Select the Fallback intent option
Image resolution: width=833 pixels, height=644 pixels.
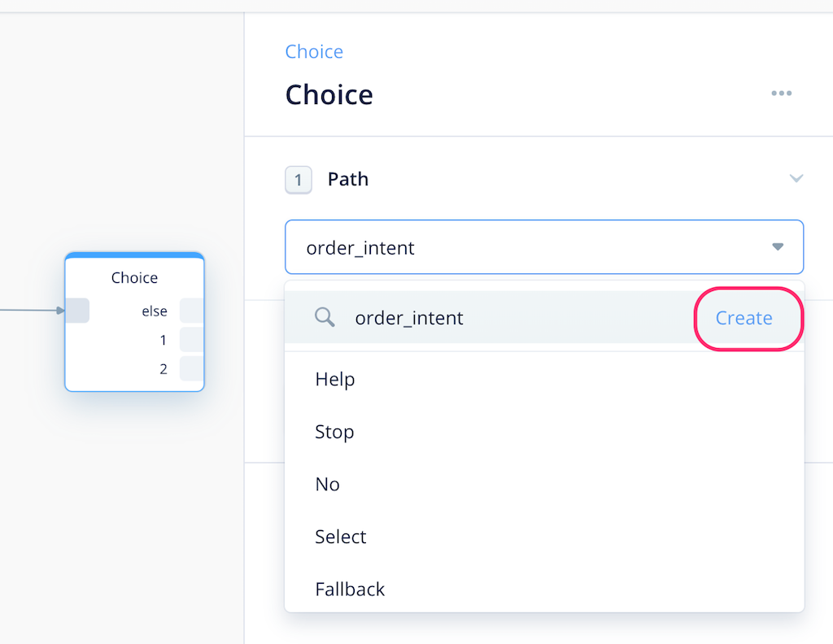(350, 589)
